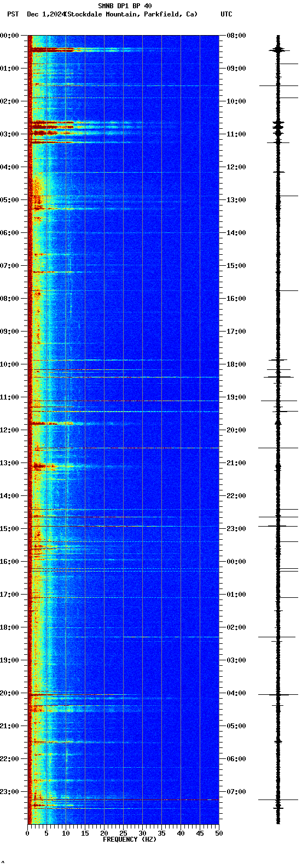
Task: Click the date Dec 1,2024 text
Action: point(46,14)
